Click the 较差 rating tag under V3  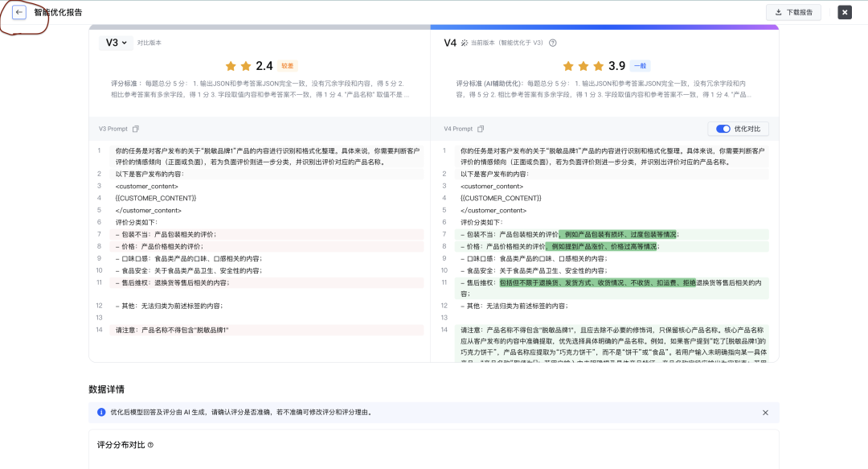point(287,66)
